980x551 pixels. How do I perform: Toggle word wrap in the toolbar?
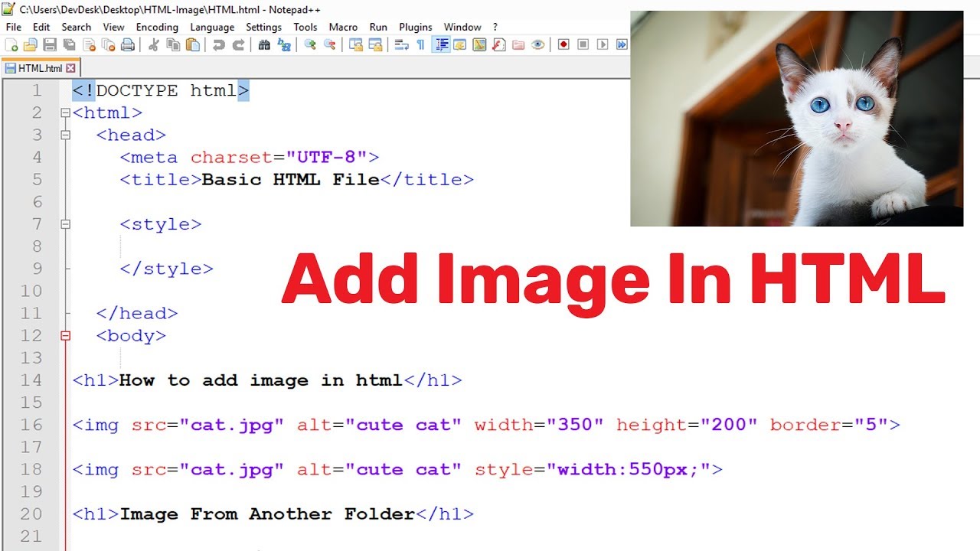coord(401,45)
